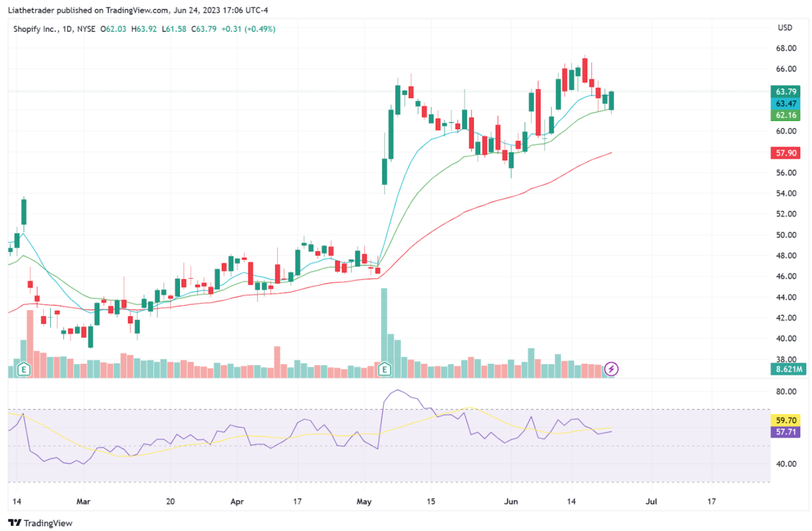Click the 40.00 RSI axis label
Viewport: 812px width, 531px height.
(786, 464)
